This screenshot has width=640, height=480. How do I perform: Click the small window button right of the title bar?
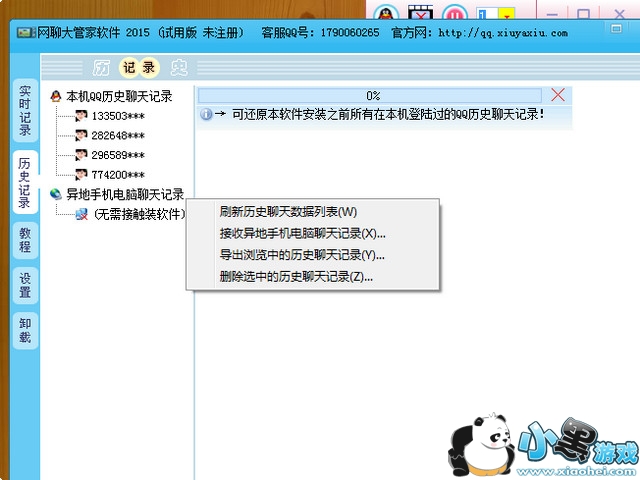pyautogui.click(x=616, y=29)
